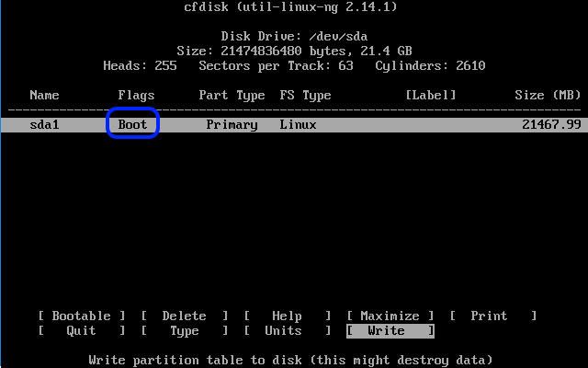Screen dimensions: 588x368
Task: Select the Bootable menu option
Action: (82, 316)
